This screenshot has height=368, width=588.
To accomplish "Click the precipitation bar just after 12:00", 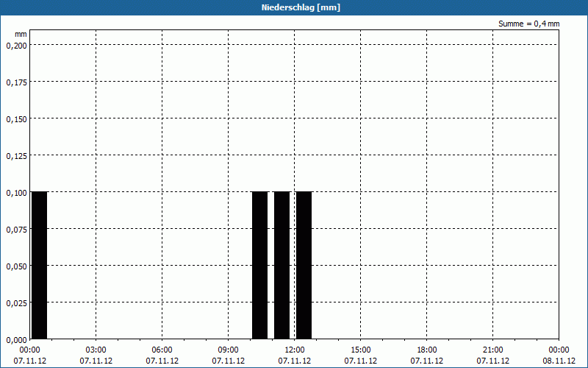I will [x=304, y=265].
